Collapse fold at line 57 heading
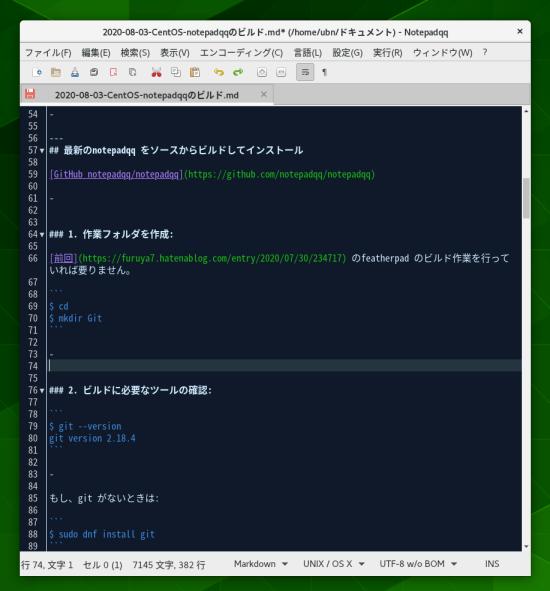This screenshot has width=550, height=591. [x=42, y=151]
